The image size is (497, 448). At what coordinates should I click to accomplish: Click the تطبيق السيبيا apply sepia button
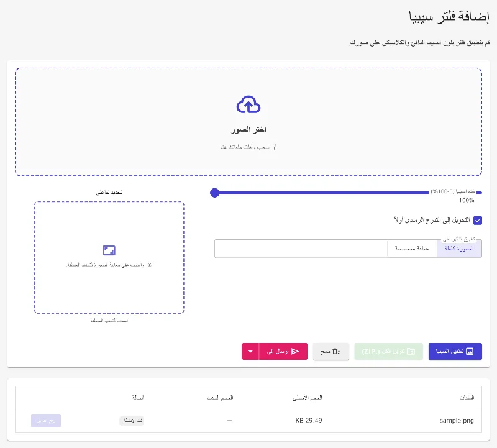(x=455, y=351)
